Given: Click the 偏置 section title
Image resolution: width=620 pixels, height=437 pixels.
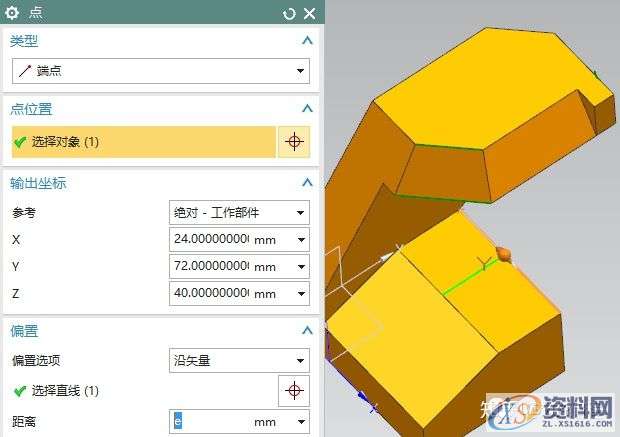Looking at the screenshot, I should point(24,331).
